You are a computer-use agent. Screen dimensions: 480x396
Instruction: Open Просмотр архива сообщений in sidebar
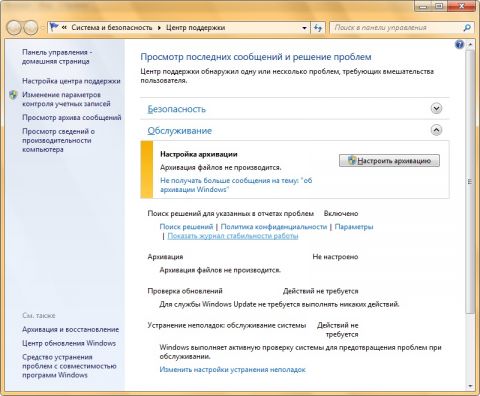[72, 117]
